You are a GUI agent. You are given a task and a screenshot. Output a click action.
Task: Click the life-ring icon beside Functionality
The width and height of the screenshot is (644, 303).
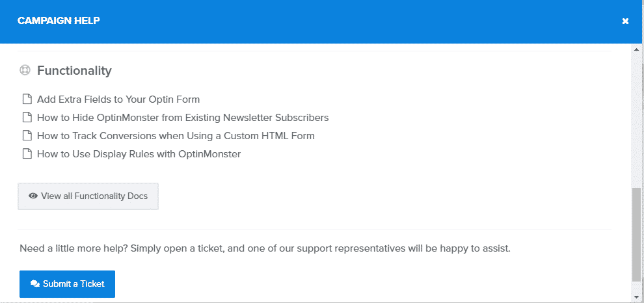[25, 70]
